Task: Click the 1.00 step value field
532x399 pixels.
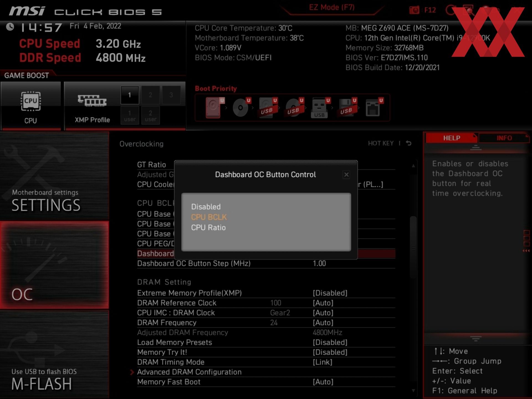Action: pyautogui.click(x=319, y=264)
